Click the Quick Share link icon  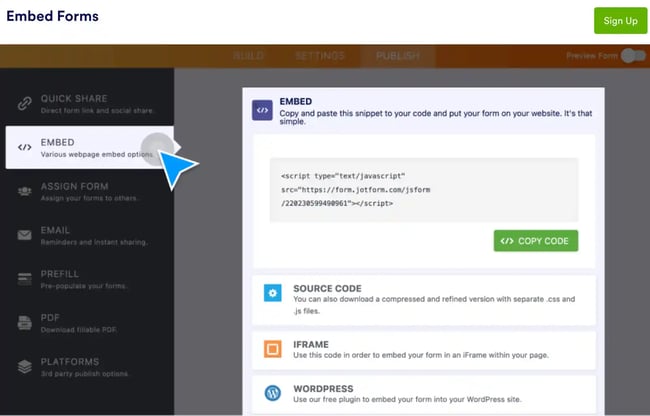click(x=25, y=103)
